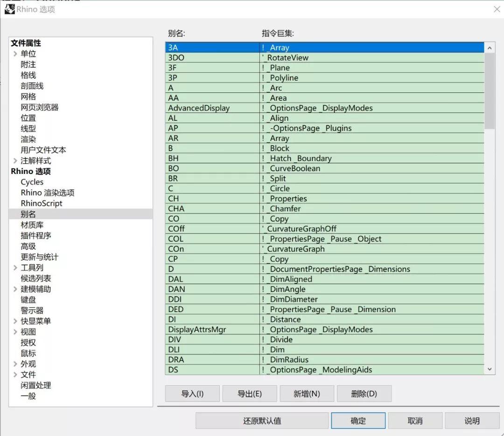Select 一般 in the options tree
Viewport: 504px width, 436px height.
tap(28, 396)
